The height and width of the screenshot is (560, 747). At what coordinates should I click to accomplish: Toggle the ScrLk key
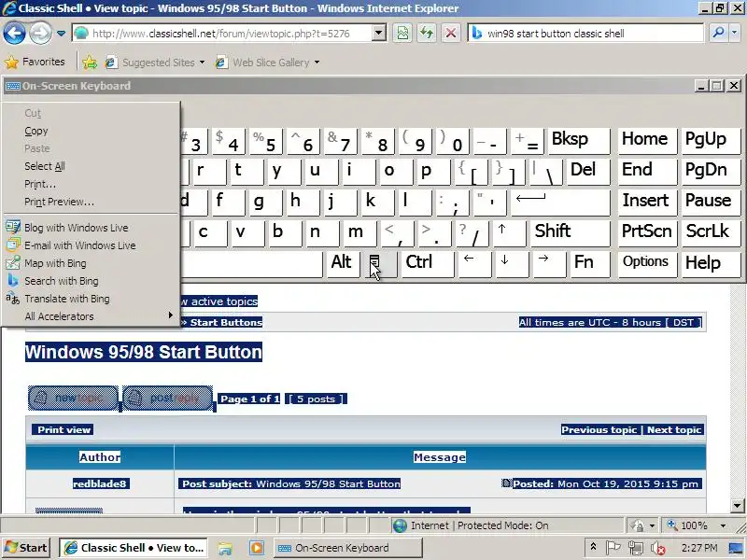711,232
